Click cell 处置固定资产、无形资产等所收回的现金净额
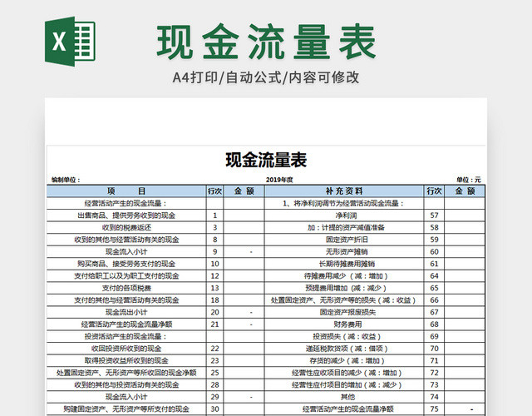 click(x=126, y=373)
